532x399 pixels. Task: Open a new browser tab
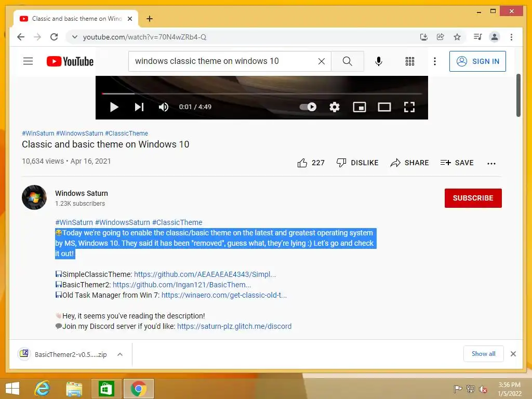[x=149, y=19]
